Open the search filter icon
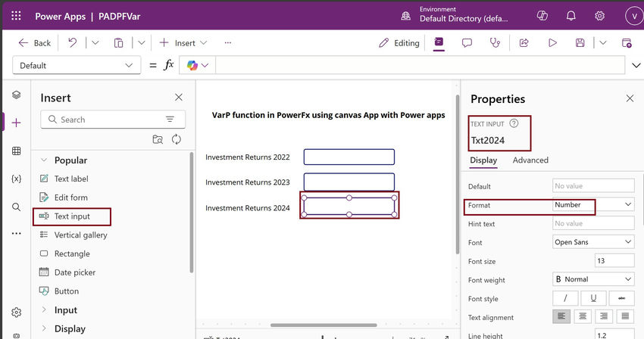This screenshot has height=339, width=644. (x=170, y=119)
